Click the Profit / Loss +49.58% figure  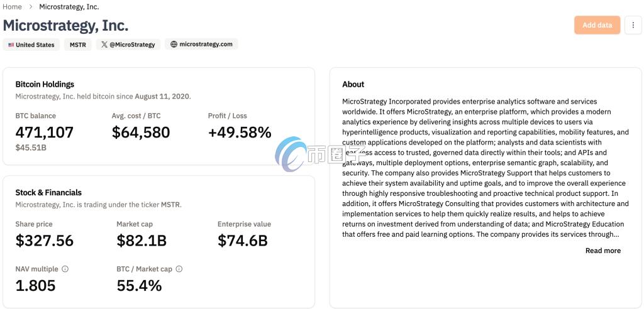(x=240, y=133)
